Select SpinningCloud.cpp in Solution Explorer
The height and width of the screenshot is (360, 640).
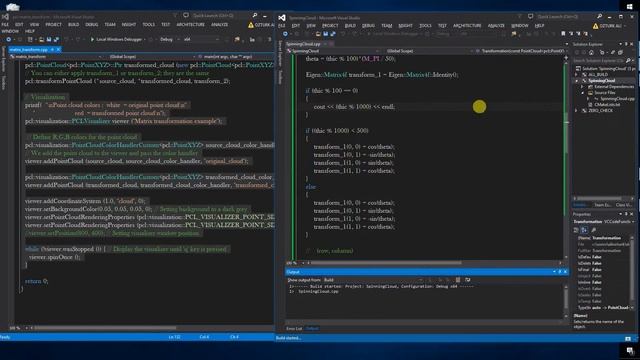617,99
